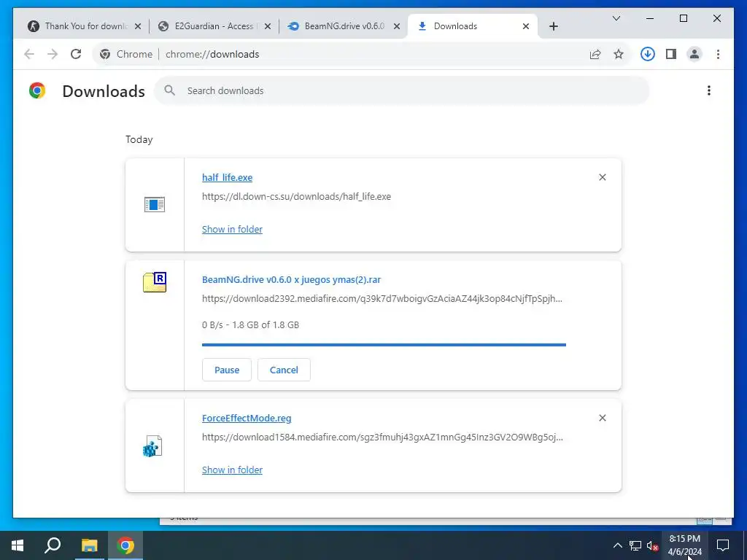Switch to the Thank You for download tab
This screenshot has width=747, height=560.
pos(85,26)
